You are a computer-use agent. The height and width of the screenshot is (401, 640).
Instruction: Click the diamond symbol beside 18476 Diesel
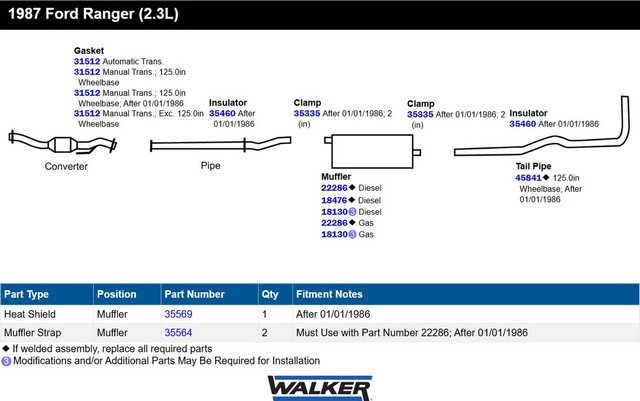point(352,200)
